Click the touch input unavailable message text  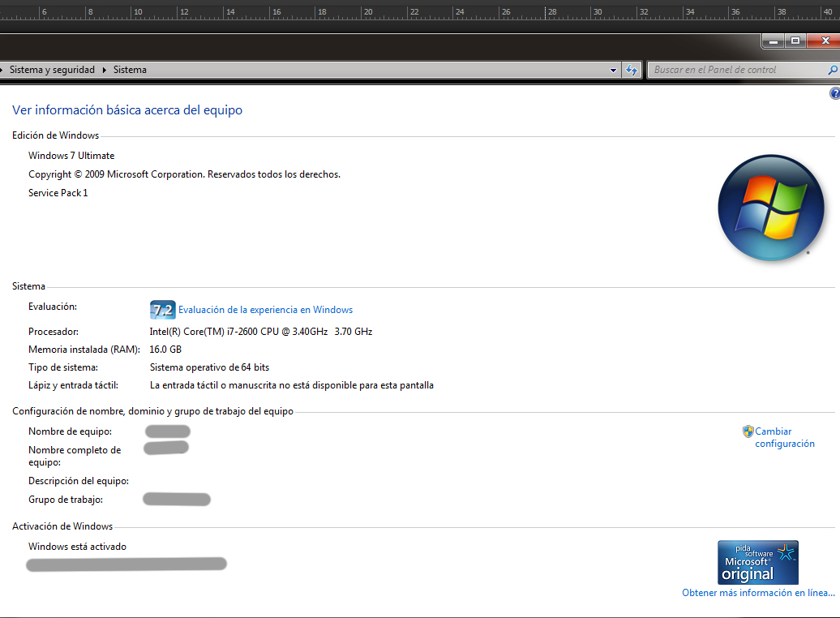pos(291,385)
